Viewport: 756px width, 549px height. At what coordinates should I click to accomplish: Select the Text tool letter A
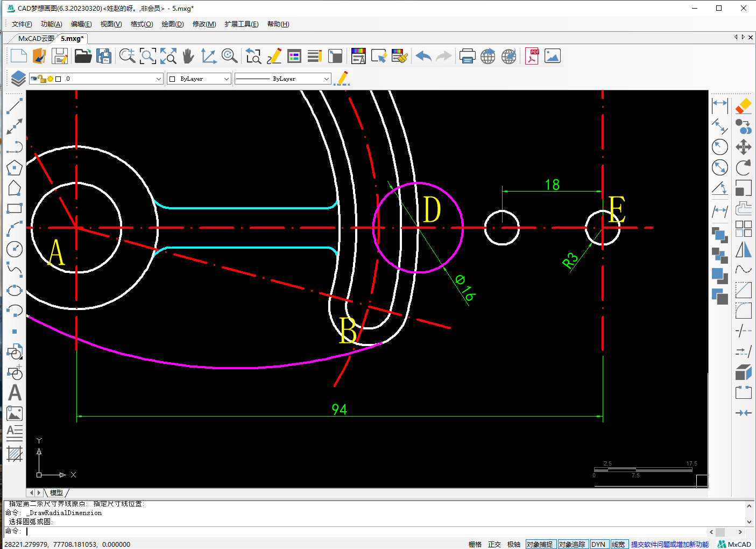[15, 393]
